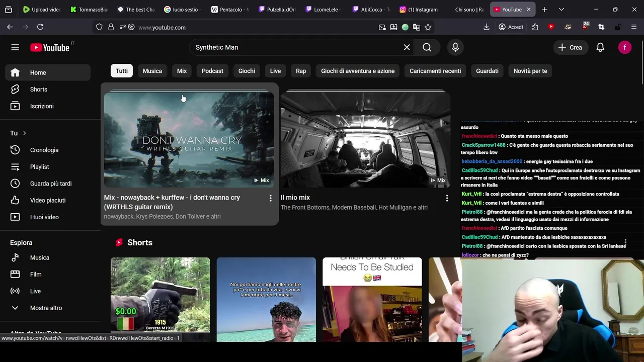Show site security padlock info
This screenshot has width=644, height=362.
pos(111,27)
